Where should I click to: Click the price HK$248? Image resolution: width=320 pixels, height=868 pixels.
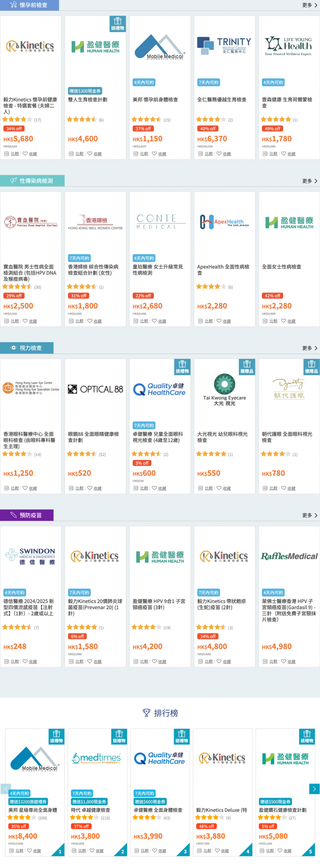[x=15, y=646]
